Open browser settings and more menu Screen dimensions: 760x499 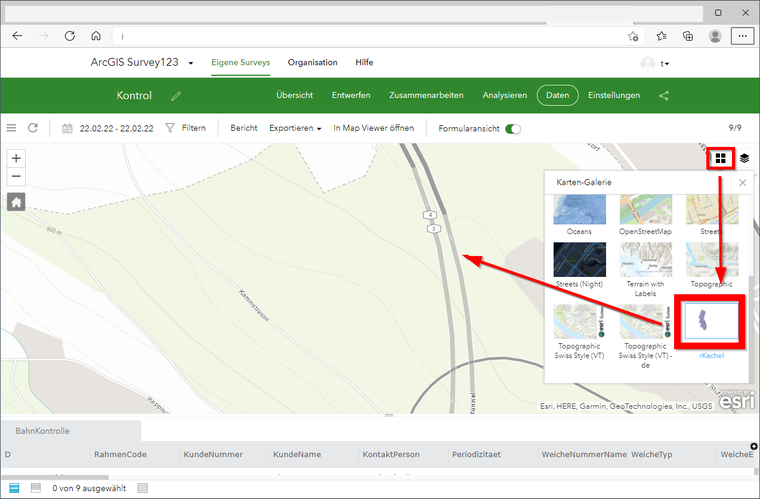coord(742,36)
